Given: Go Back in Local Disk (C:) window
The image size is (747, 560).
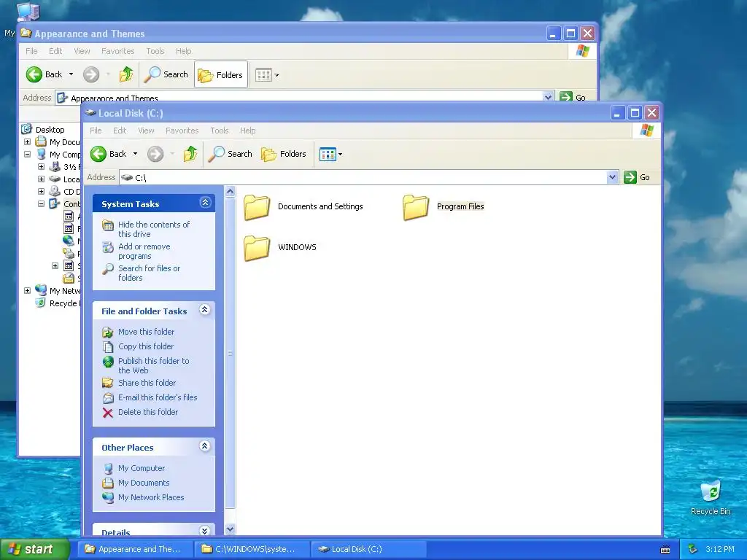Looking at the screenshot, I should point(109,154).
